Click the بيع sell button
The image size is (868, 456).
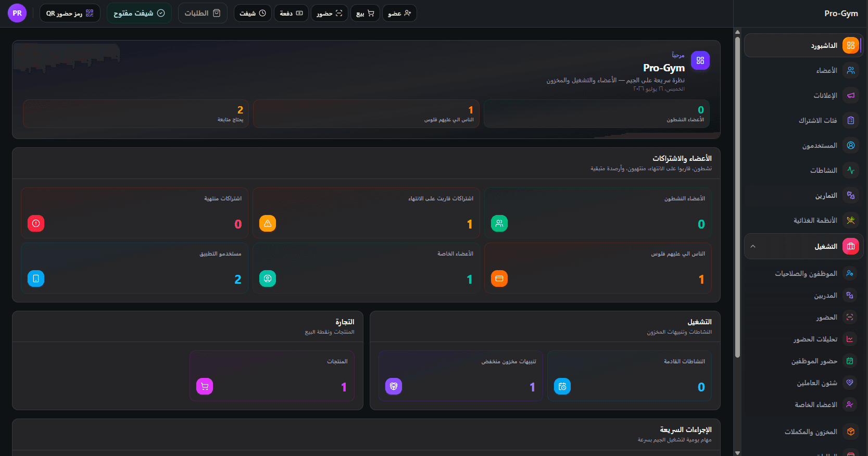point(365,13)
